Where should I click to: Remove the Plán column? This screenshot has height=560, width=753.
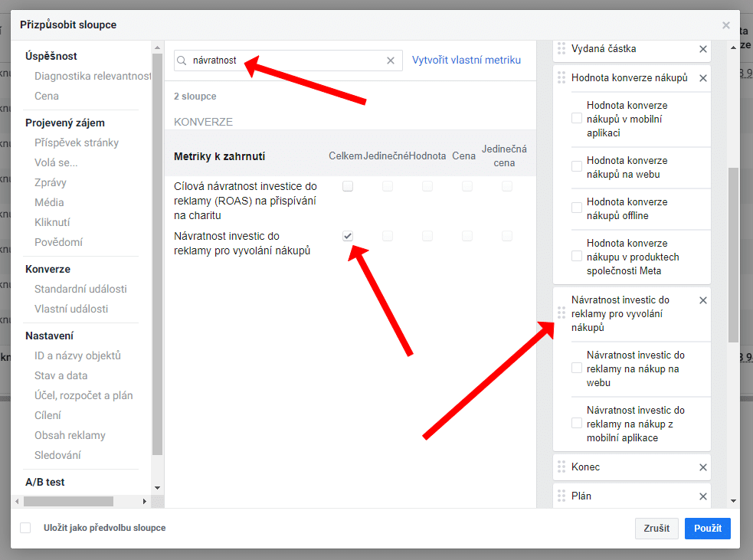[703, 496]
